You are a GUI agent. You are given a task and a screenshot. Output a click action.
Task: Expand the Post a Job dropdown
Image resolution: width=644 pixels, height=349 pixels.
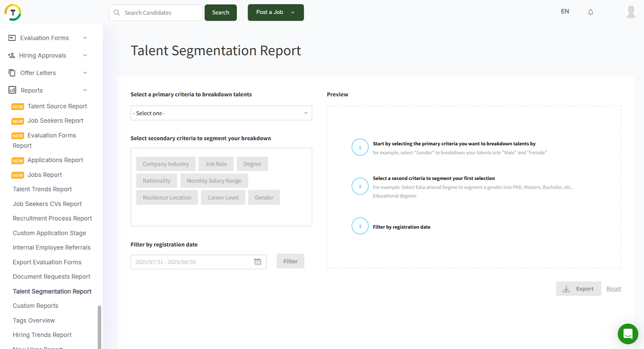pos(293,12)
